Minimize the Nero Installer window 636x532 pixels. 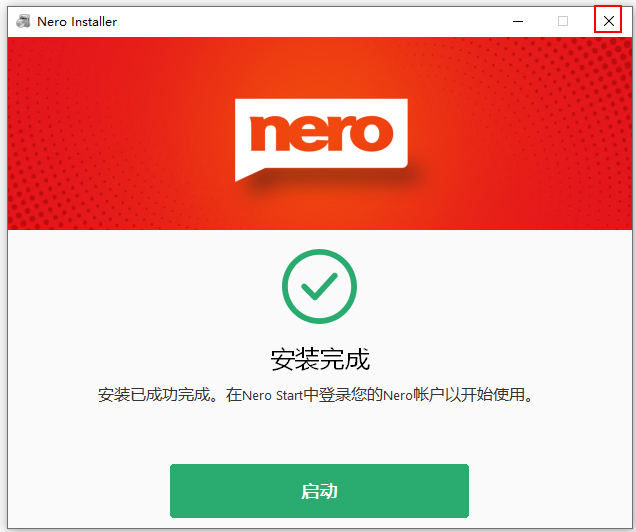point(518,21)
